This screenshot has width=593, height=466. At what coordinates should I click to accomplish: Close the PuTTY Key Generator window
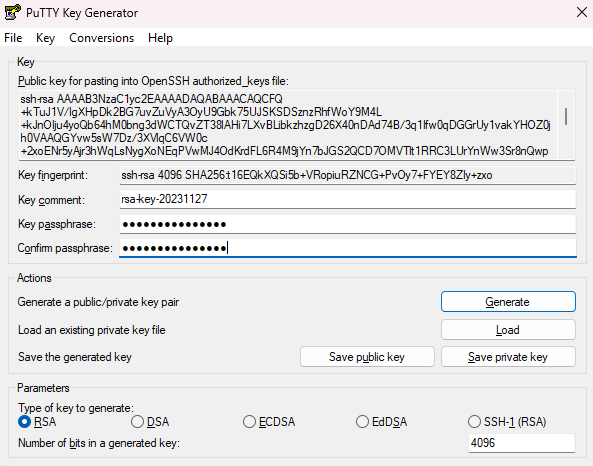pyautogui.click(x=582, y=12)
